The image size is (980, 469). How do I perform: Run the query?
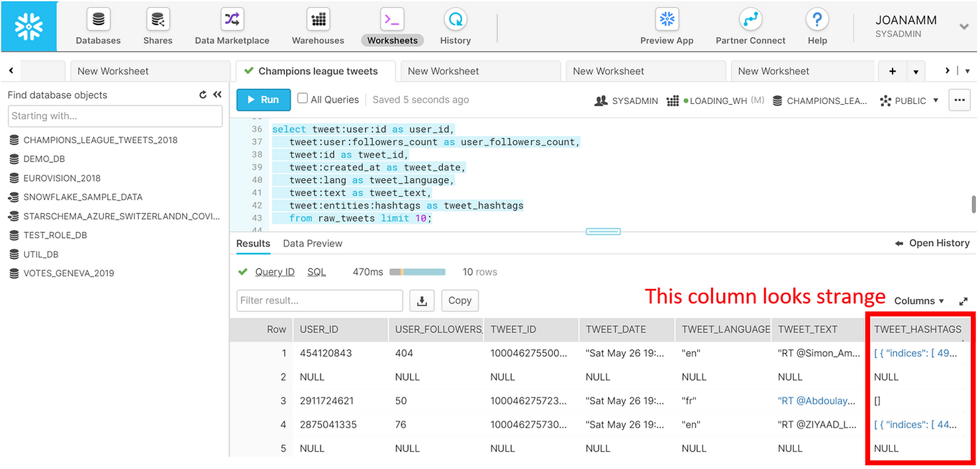coord(263,99)
